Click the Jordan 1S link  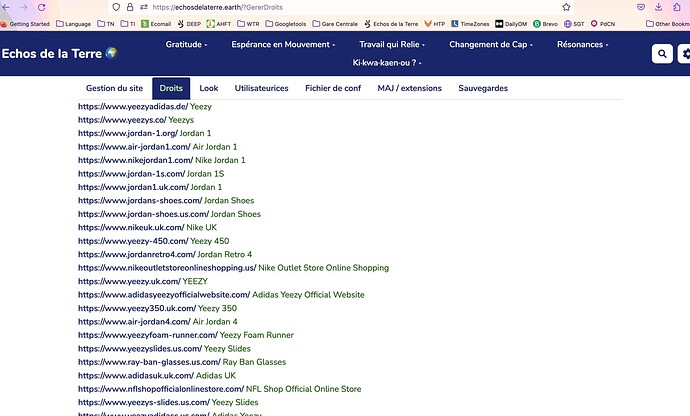click(206, 174)
